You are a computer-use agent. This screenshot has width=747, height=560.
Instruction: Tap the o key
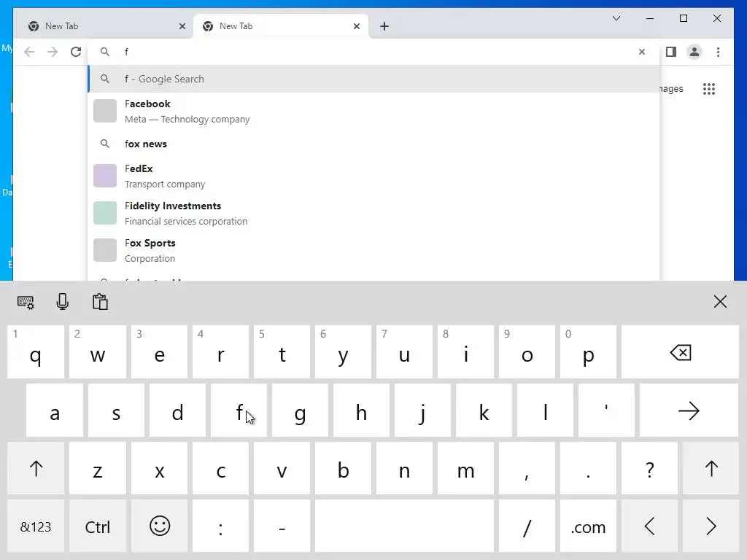point(527,352)
